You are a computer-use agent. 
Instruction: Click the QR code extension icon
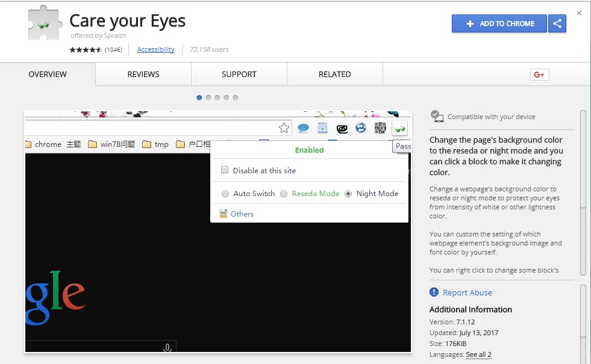click(x=380, y=128)
